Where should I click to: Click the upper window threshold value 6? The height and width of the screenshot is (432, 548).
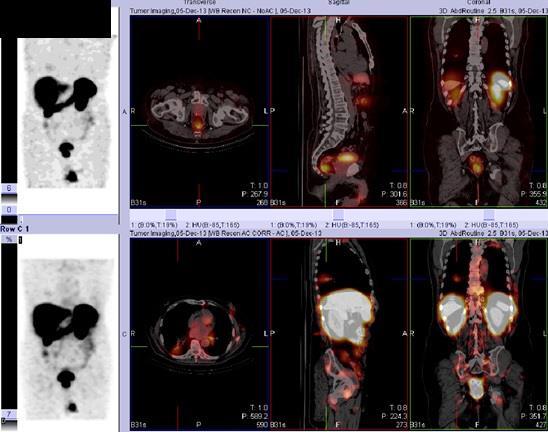[x=9, y=189]
